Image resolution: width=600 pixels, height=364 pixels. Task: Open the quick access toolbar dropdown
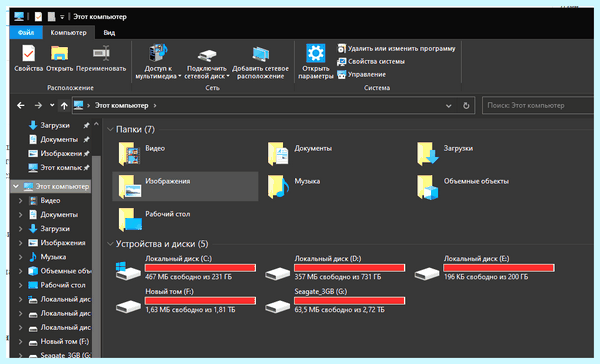[x=62, y=17]
